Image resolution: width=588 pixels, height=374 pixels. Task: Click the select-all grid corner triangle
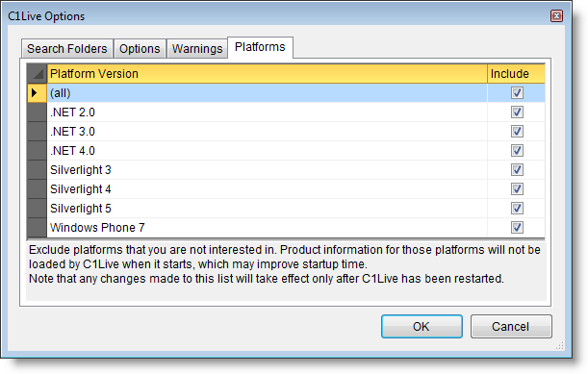click(x=38, y=74)
